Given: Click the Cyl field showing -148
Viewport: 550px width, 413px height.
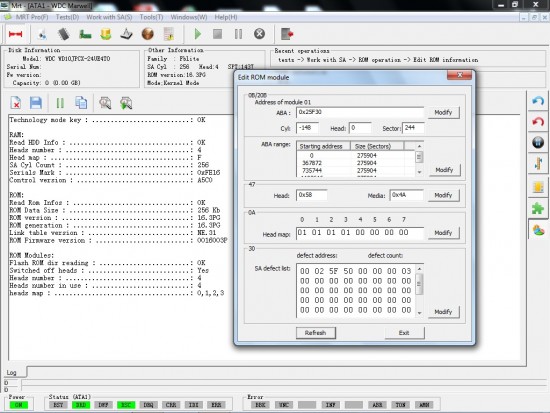Looking at the screenshot, I should click(x=308, y=128).
